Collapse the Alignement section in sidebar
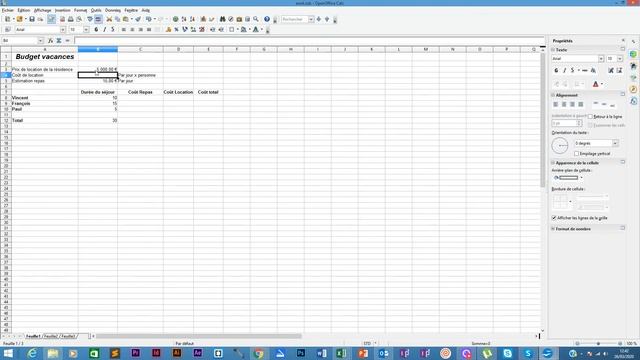640x360 pixels. pos(553,95)
